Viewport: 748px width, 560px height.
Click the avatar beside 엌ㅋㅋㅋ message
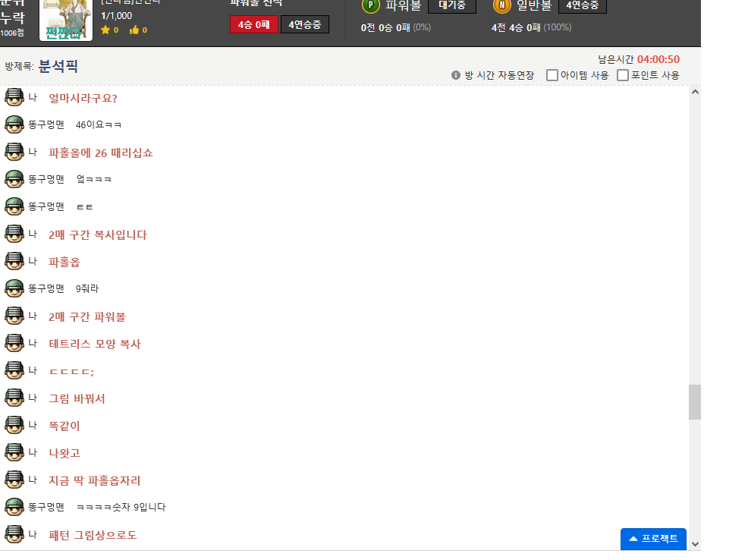(x=14, y=179)
